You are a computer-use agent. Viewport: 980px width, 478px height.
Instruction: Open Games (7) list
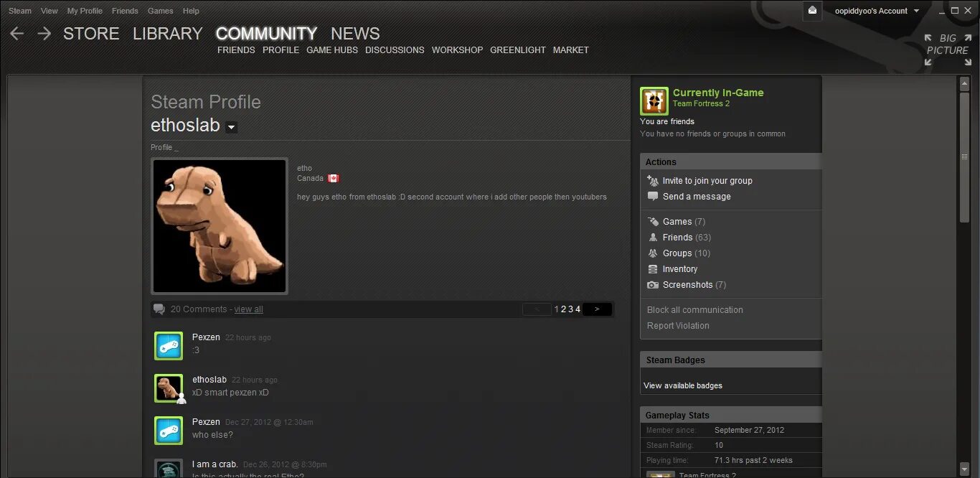point(684,222)
